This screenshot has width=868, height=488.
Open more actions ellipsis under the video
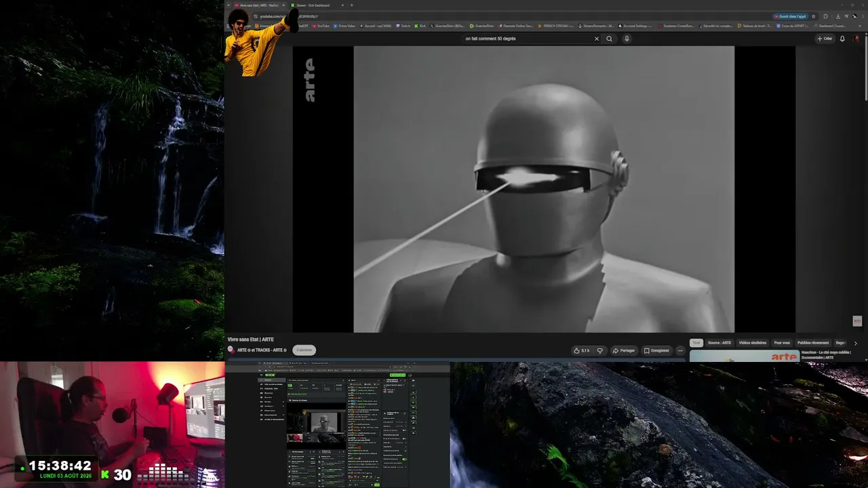pyautogui.click(x=680, y=350)
